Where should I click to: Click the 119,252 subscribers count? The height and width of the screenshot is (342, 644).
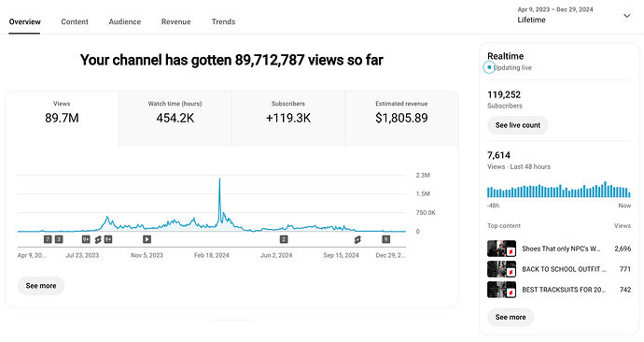(x=504, y=95)
